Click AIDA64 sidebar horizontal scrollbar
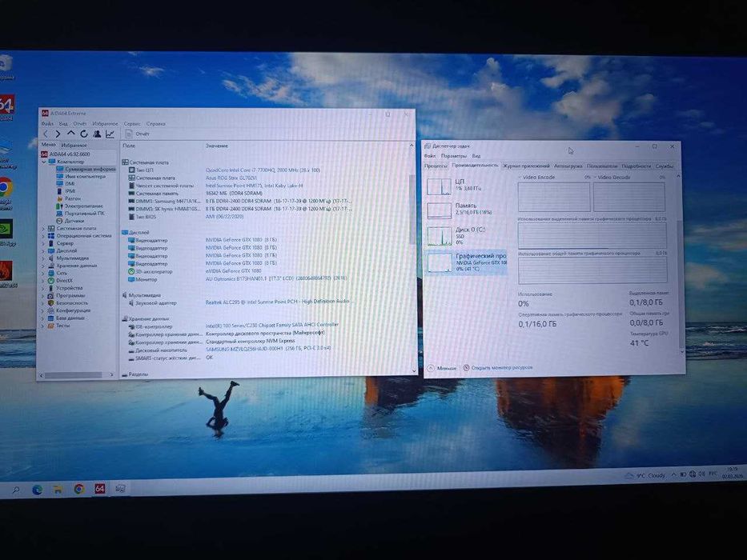 pos(72,375)
